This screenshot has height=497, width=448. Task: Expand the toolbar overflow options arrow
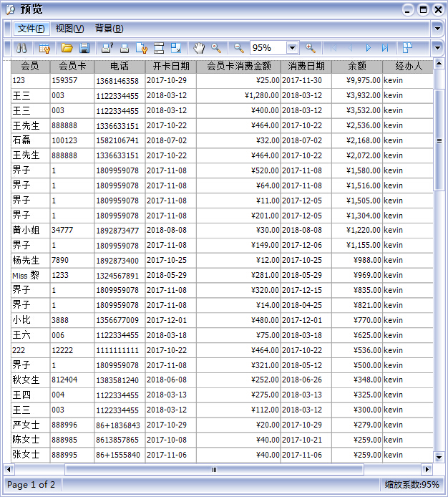pos(437,48)
